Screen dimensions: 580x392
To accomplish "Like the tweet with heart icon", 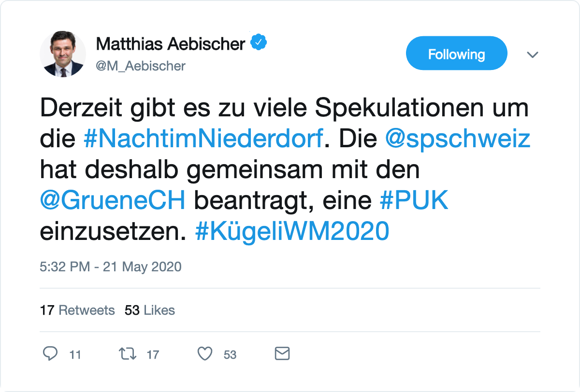I will pyautogui.click(x=205, y=354).
